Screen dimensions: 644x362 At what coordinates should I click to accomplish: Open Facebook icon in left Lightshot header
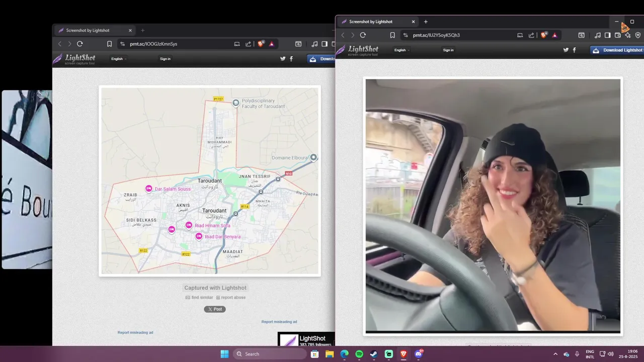pos(291,59)
